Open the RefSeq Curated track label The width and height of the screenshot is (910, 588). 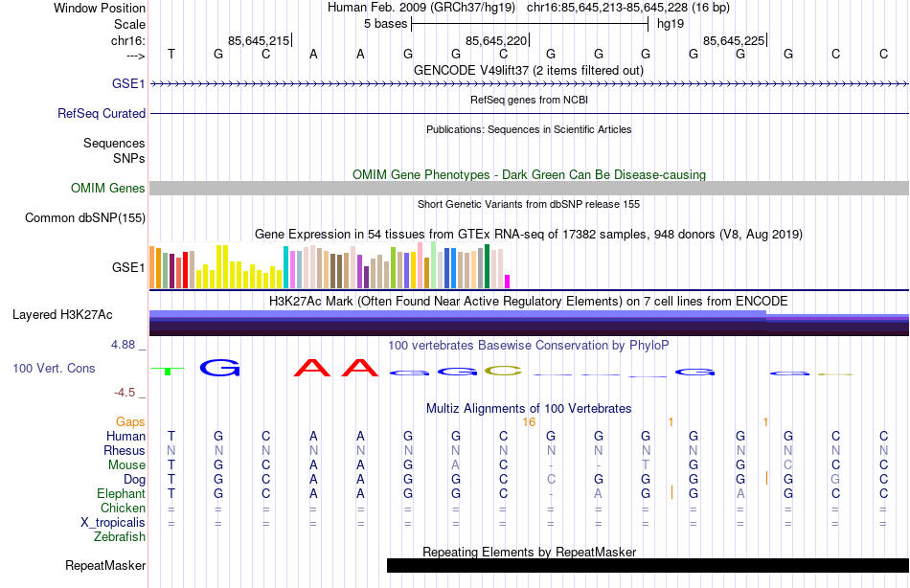[101, 113]
